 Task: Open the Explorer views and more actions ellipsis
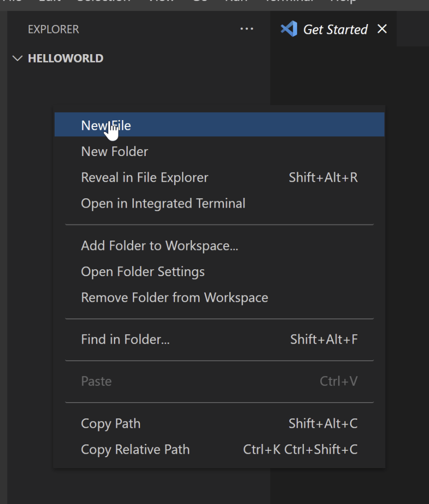tap(246, 29)
